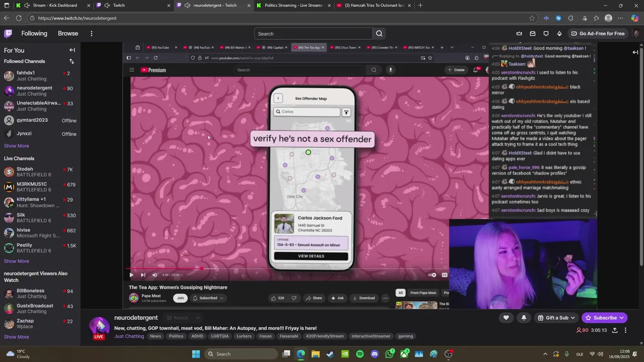
Task: Show more Viewers Also Watch channels
Action: coord(17,337)
